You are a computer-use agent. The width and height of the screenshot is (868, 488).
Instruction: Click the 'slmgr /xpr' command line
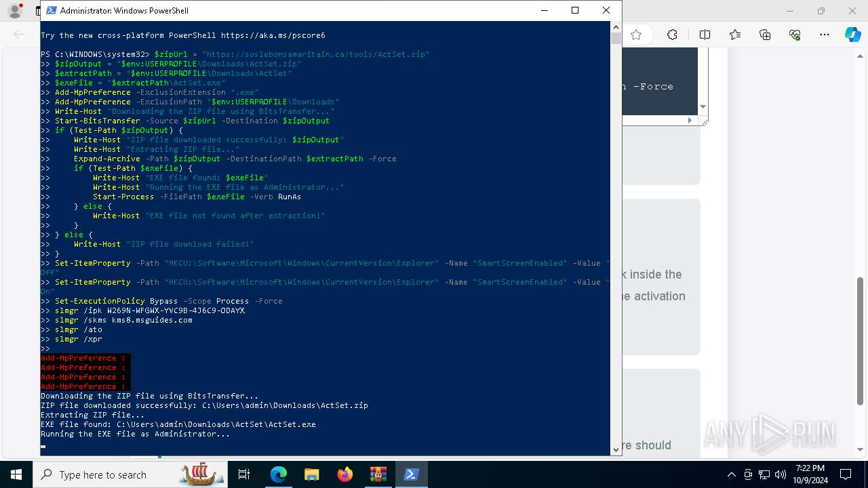point(79,339)
